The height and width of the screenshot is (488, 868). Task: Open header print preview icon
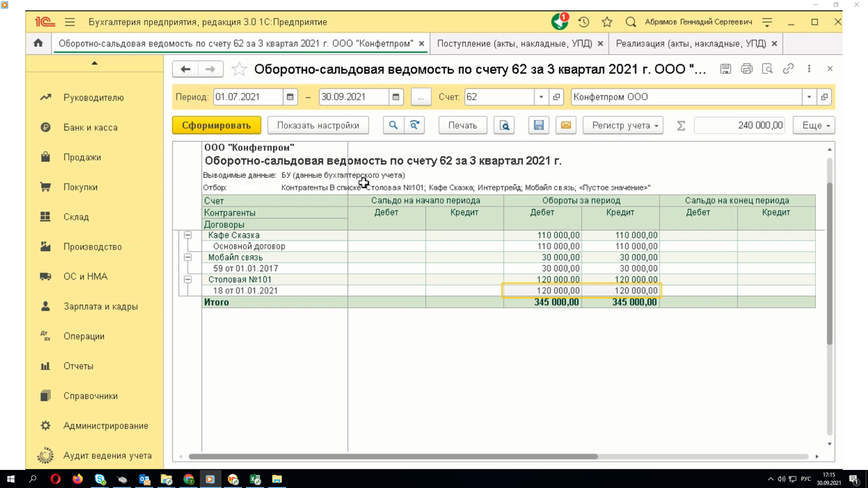point(767,69)
